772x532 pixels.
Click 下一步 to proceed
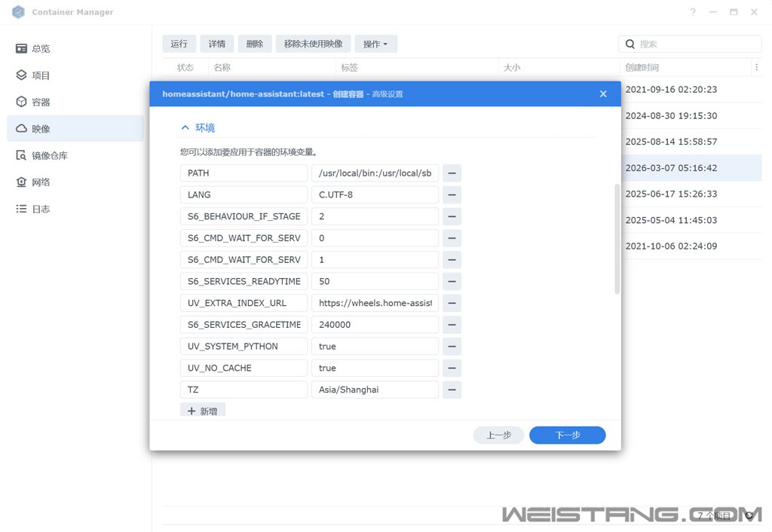567,436
